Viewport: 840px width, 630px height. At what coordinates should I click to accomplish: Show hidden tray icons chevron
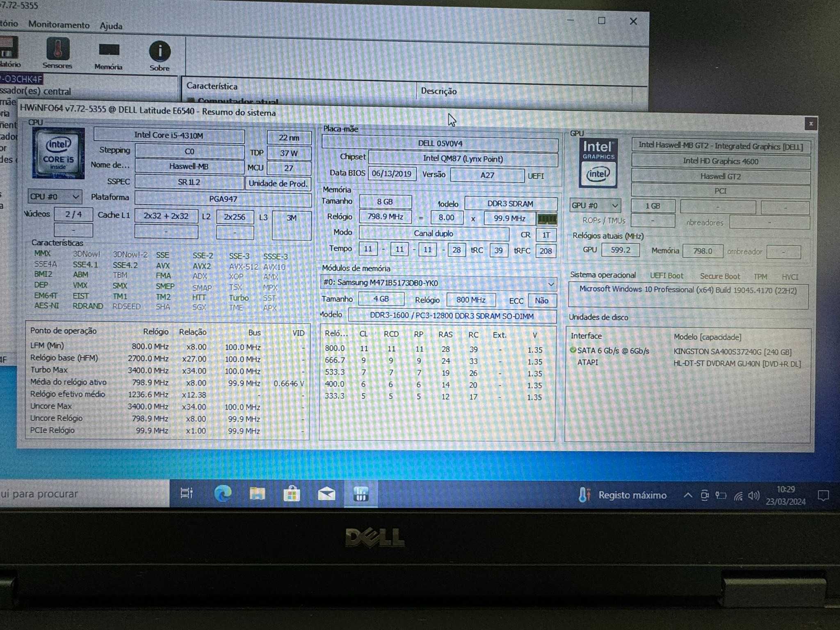click(x=688, y=495)
